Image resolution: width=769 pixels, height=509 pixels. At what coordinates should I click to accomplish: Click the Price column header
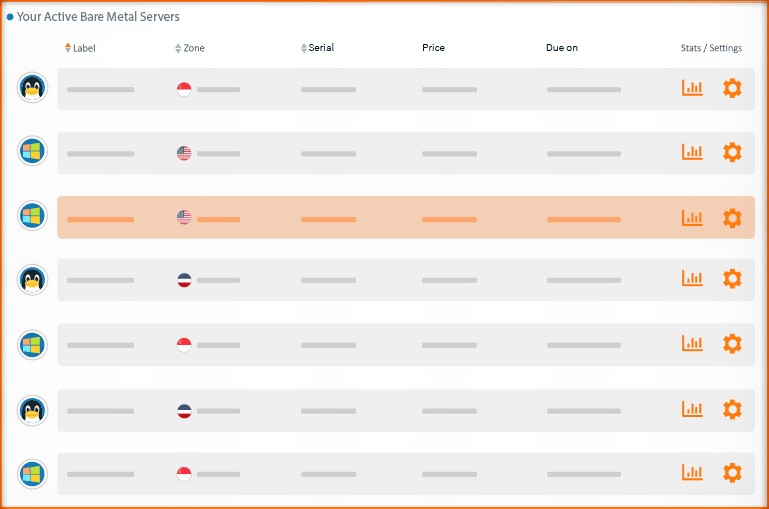click(x=434, y=48)
